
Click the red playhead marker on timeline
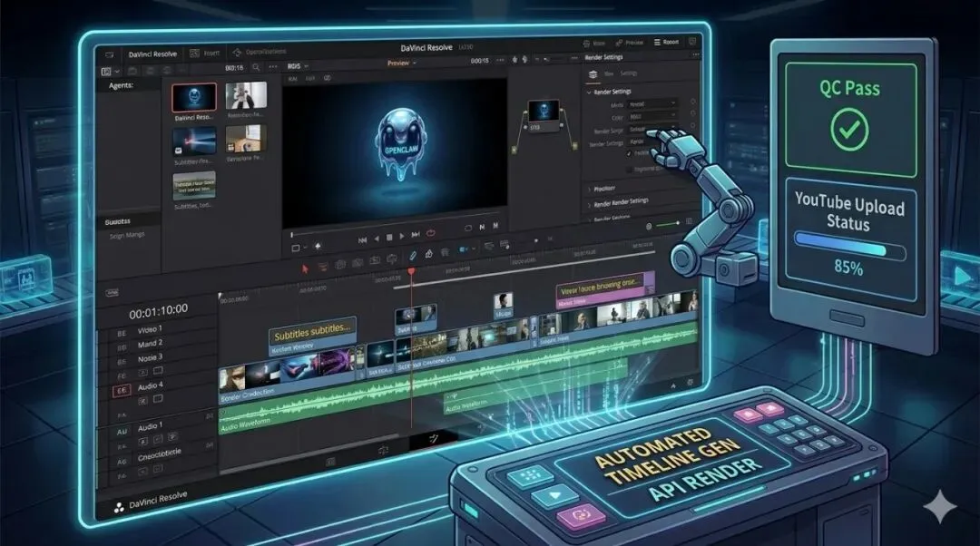(x=411, y=272)
